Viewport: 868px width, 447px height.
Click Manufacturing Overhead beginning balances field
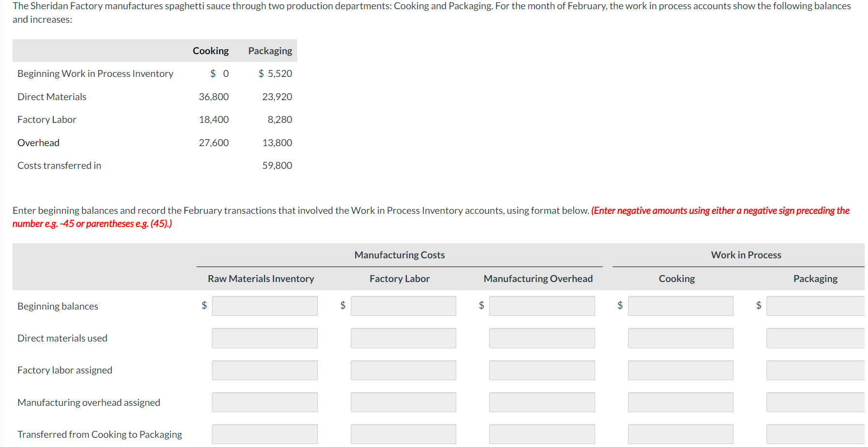(x=542, y=306)
